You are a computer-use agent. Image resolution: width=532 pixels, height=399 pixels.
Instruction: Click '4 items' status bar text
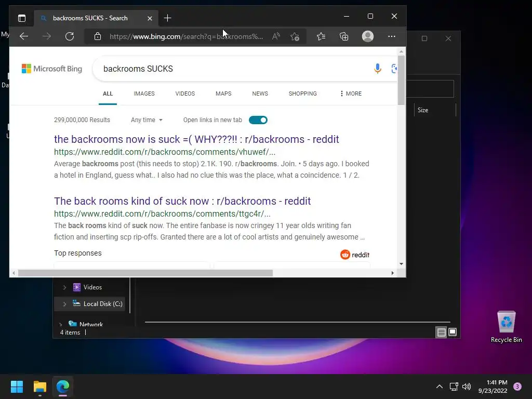[x=70, y=332]
